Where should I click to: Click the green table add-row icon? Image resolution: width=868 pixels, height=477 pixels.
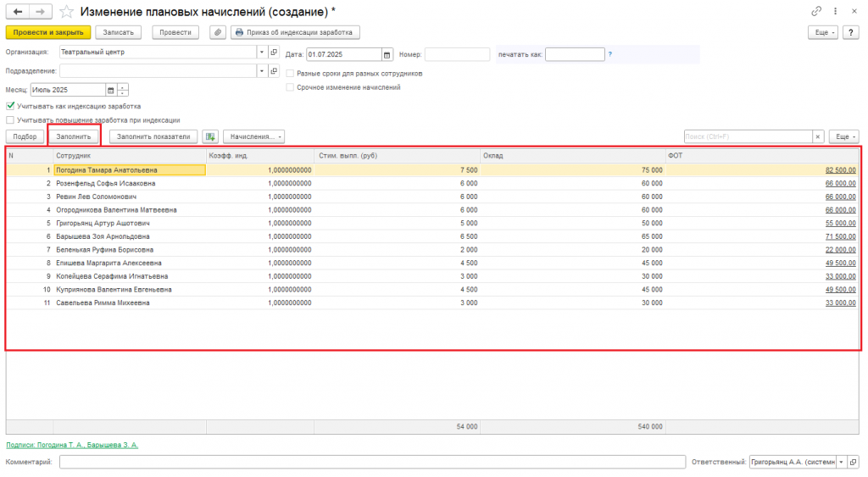point(210,136)
